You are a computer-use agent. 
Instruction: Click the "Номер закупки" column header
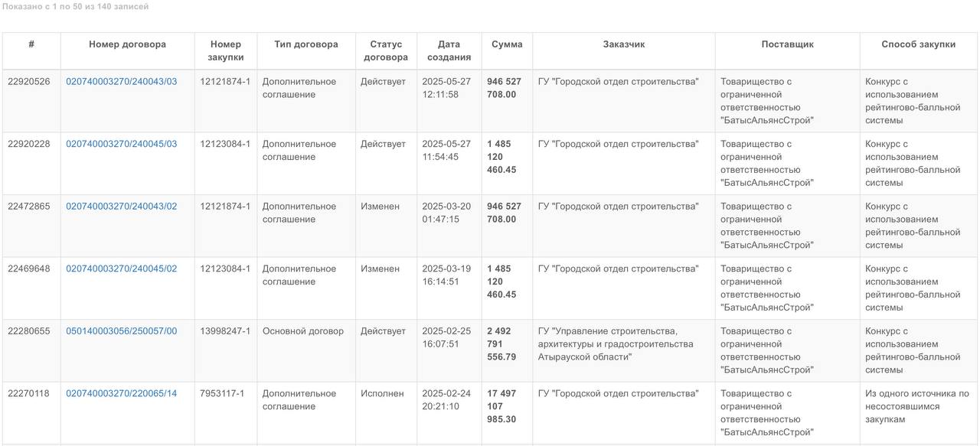226,50
